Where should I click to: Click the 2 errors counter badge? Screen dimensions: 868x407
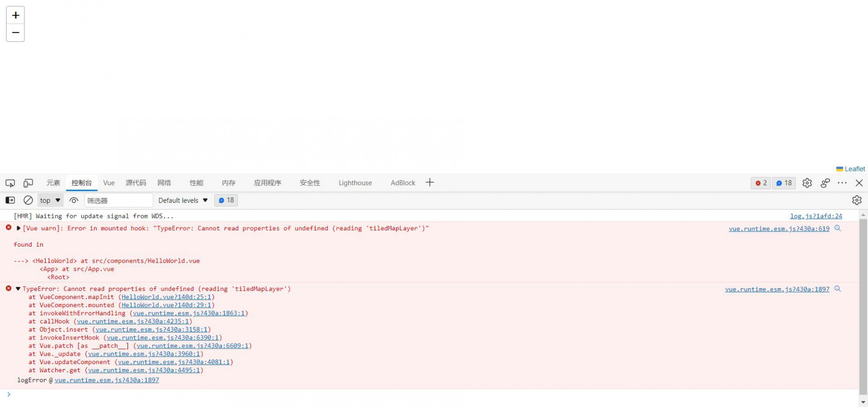(x=761, y=183)
